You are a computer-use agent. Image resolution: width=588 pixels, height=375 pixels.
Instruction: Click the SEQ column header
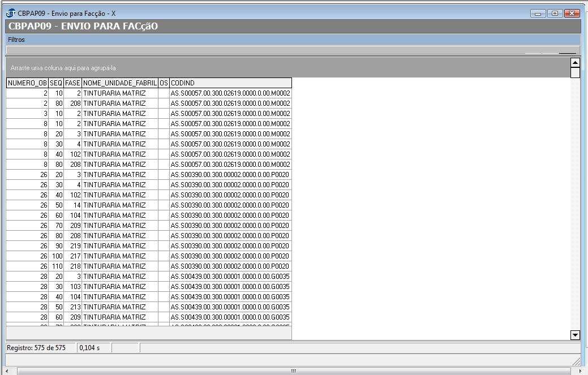tap(56, 83)
